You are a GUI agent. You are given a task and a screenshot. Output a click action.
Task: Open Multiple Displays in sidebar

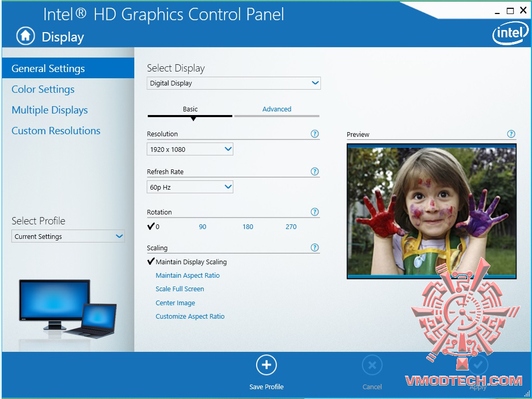50,110
